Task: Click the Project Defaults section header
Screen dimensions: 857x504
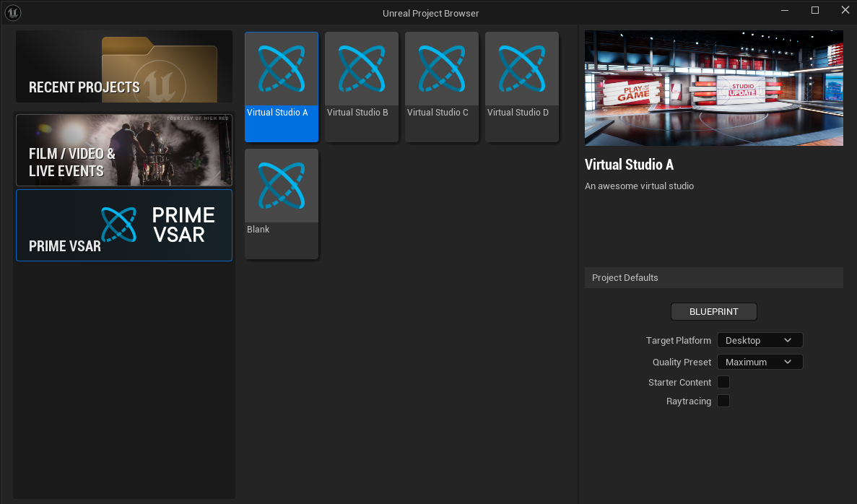Action: 714,278
